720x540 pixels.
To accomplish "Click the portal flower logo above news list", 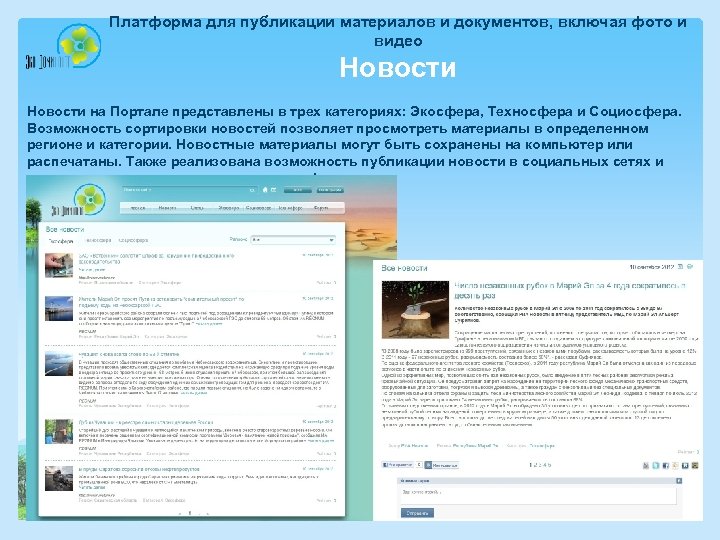I will [x=90, y=199].
